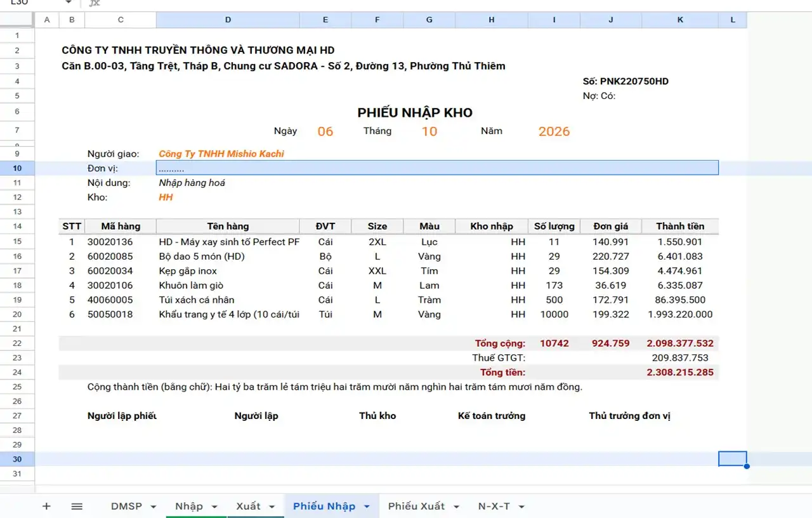
Task: Select the year value 2026
Action: point(554,131)
